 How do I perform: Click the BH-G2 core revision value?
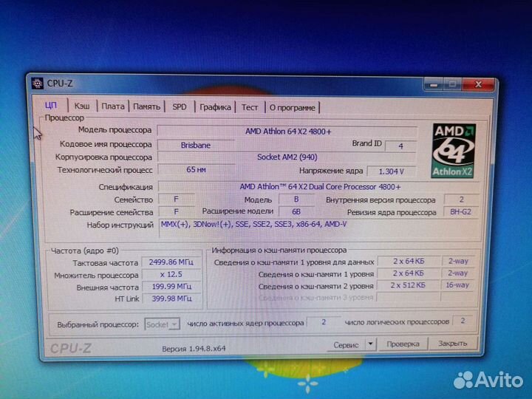(x=460, y=212)
